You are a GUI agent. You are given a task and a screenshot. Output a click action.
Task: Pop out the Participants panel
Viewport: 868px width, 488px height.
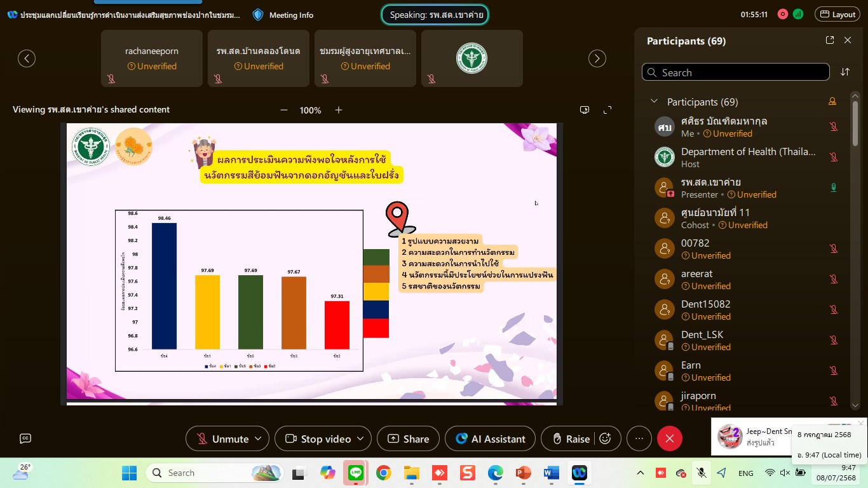click(x=830, y=40)
